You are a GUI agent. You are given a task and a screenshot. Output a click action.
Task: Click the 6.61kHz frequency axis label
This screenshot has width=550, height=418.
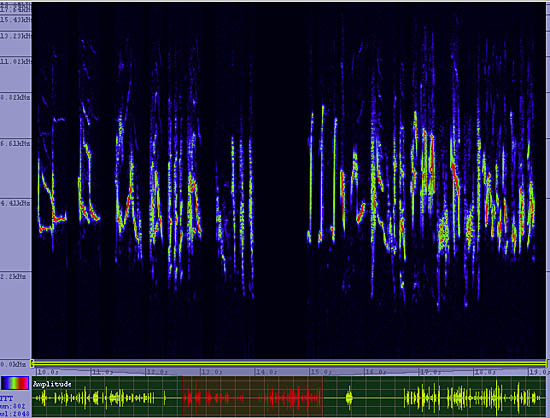click(x=15, y=143)
